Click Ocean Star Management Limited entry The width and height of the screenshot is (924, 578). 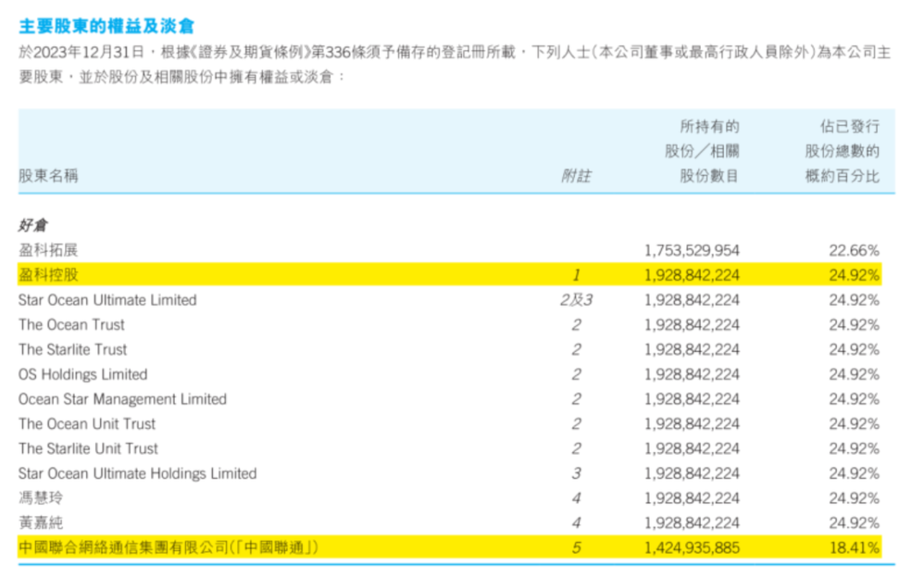pos(122,399)
